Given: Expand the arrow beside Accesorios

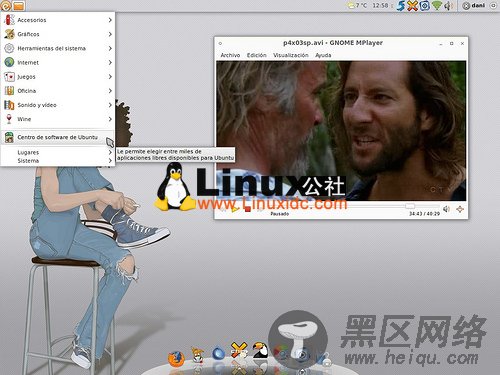Looking at the screenshot, I should (x=110, y=20).
